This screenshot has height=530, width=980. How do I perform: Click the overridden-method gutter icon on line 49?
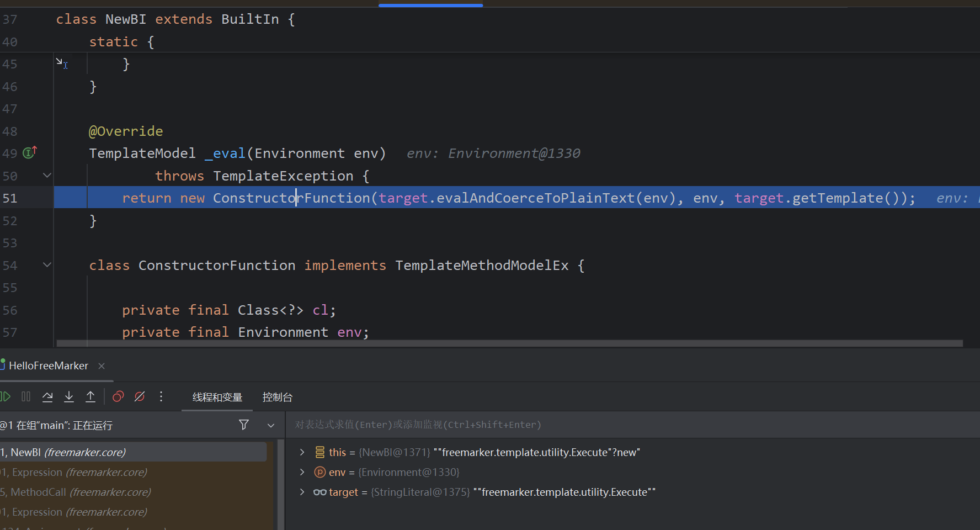(x=30, y=152)
